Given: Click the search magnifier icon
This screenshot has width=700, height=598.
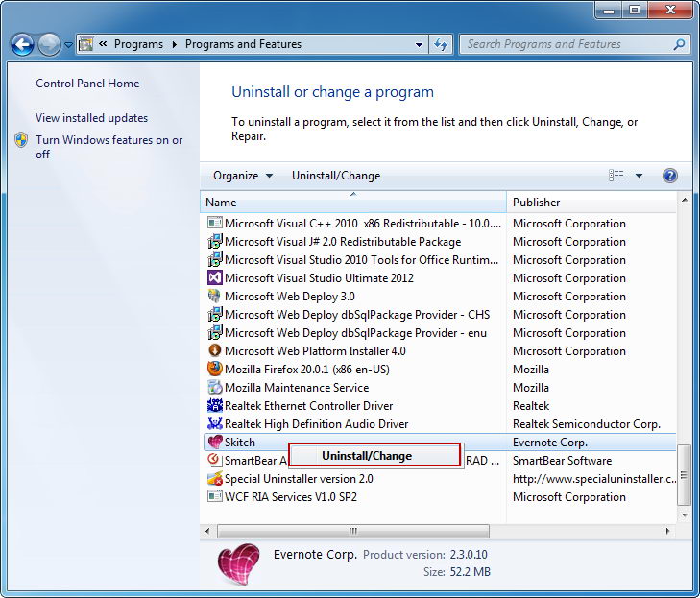Looking at the screenshot, I should [x=679, y=44].
